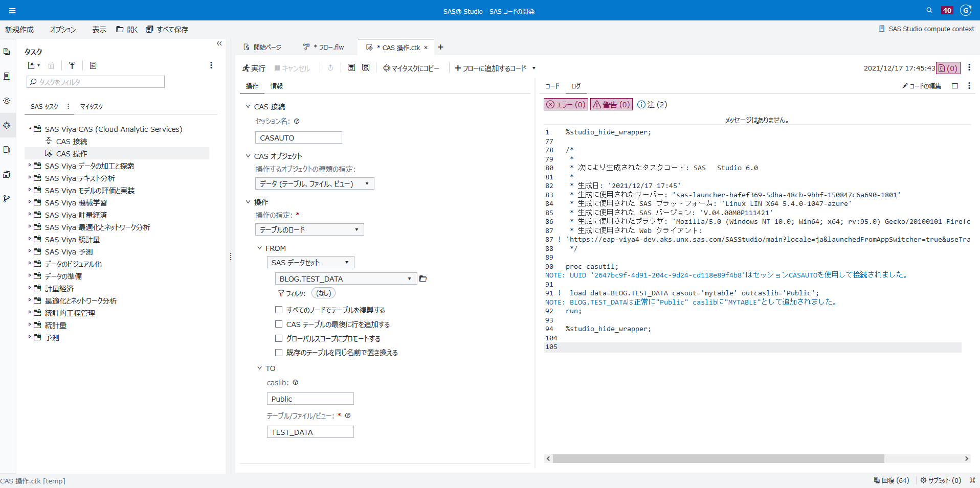Viewport: 980px width, 488px height.
Task: Browse for table with folder icon
Action: pyautogui.click(x=423, y=278)
